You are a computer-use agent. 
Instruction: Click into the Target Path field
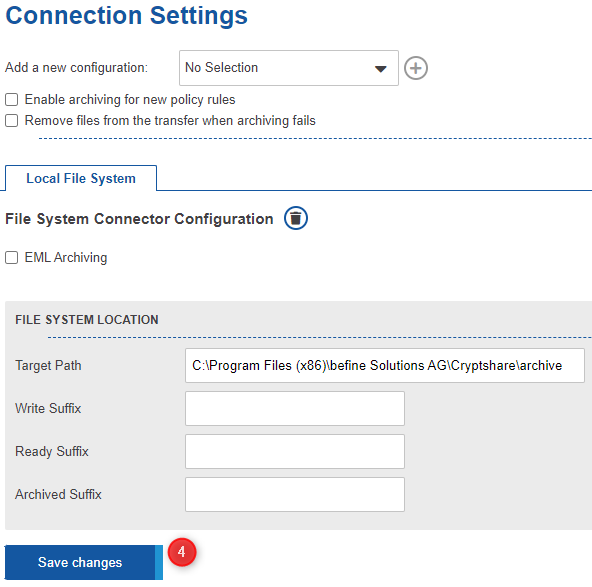385,365
